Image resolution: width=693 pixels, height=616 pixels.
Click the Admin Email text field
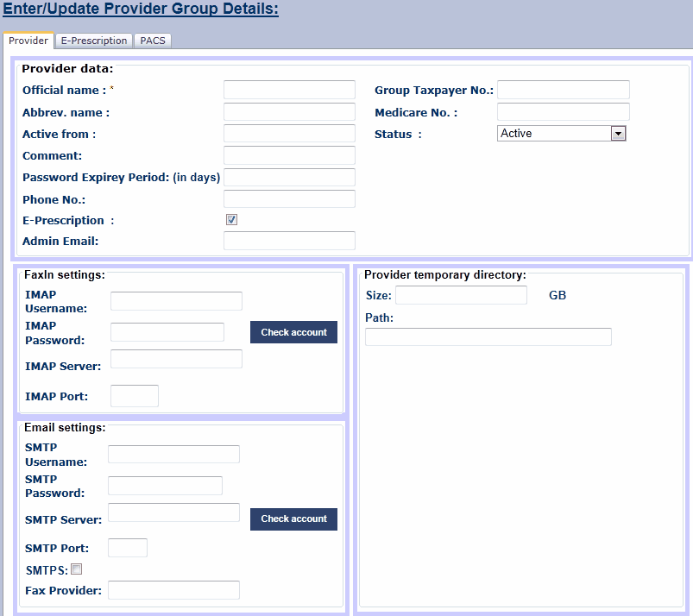coord(289,241)
